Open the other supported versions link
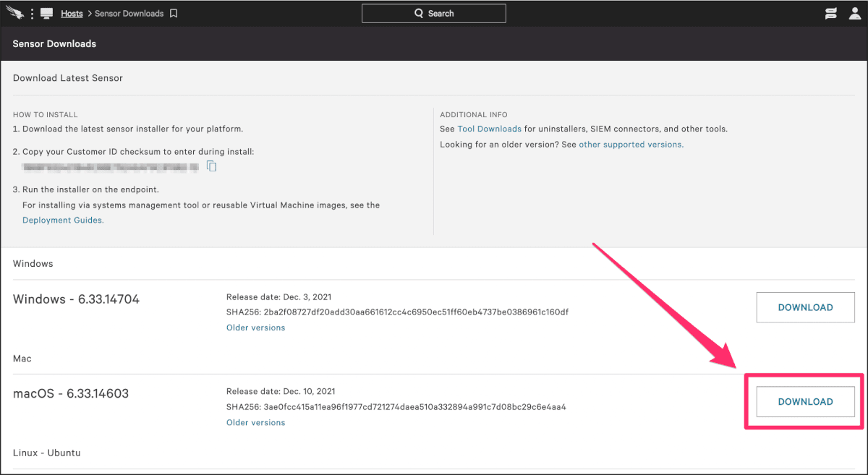The width and height of the screenshot is (868, 475). [631, 145]
